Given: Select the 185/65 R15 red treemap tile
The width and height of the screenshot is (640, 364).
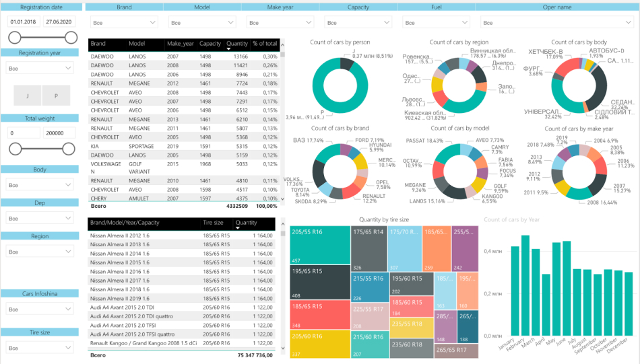Looking at the screenshot, I should coord(320,315).
